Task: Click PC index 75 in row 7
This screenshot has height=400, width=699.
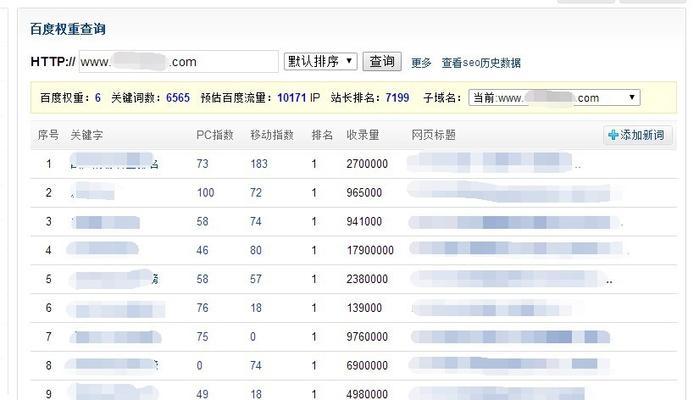Action: 202,337
